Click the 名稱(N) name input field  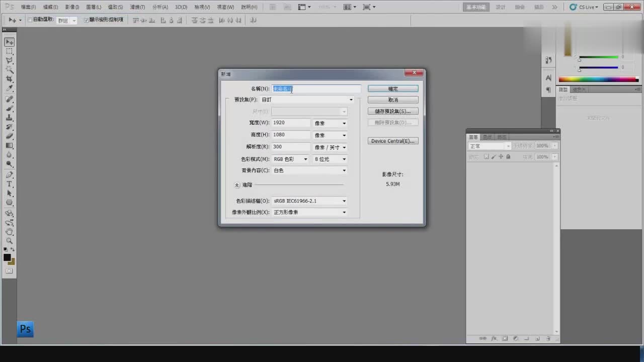coord(316,88)
